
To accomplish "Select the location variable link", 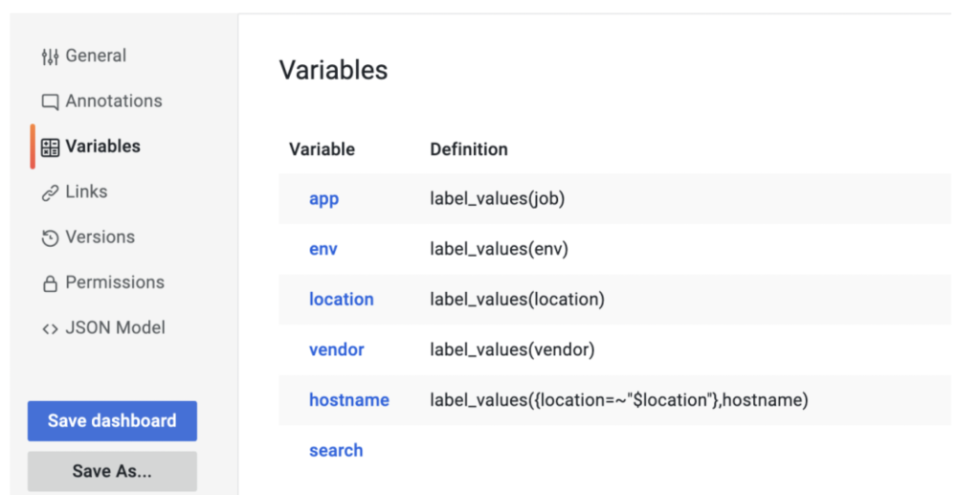I will (341, 299).
